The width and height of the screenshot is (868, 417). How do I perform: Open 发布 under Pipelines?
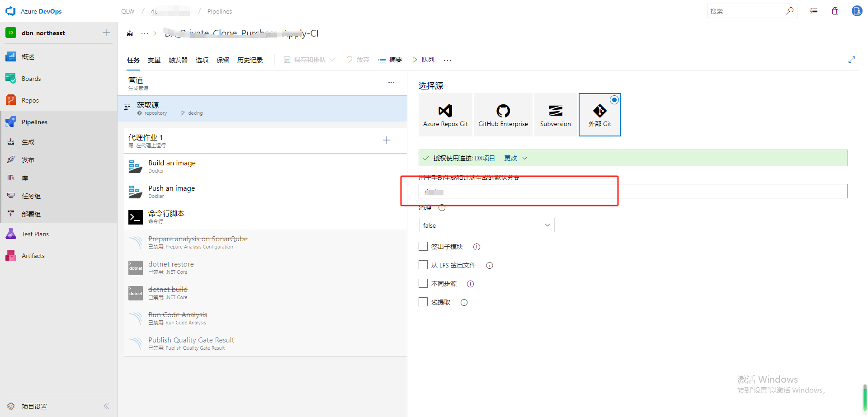click(x=28, y=160)
